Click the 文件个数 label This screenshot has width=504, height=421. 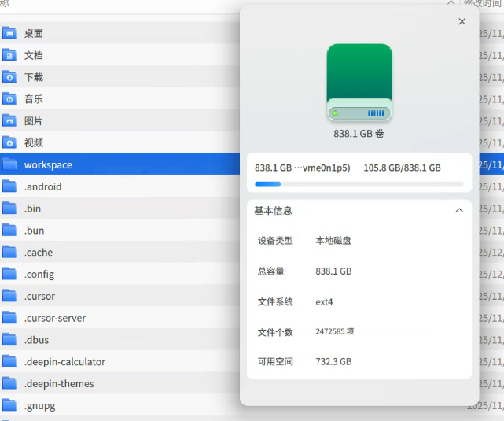[x=275, y=332]
